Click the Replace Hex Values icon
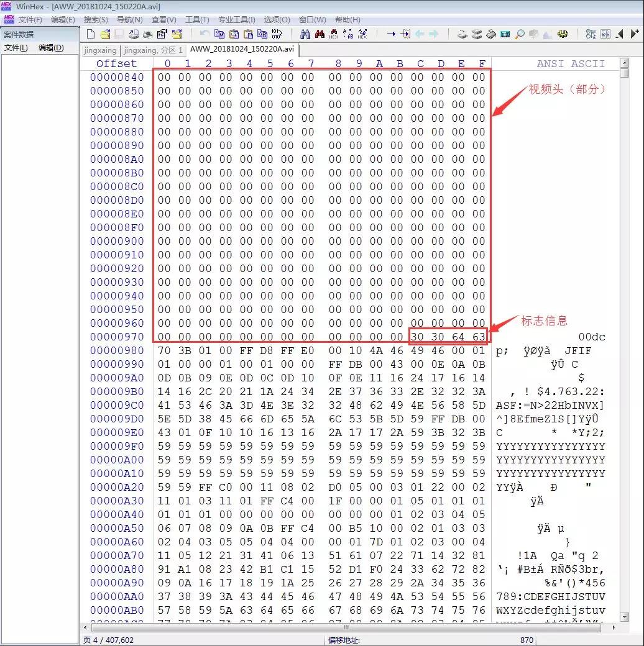This screenshot has height=646, width=644. (362, 34)
